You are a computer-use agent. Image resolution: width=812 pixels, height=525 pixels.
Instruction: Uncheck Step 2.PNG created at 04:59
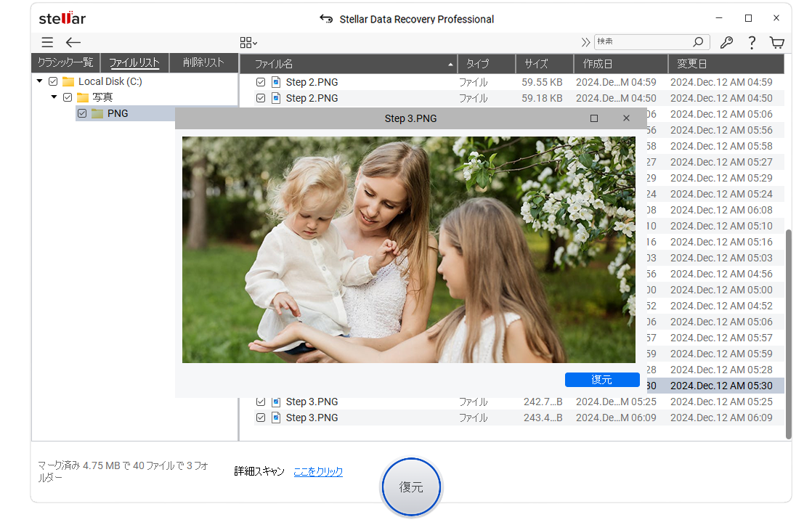coord(261,82)
